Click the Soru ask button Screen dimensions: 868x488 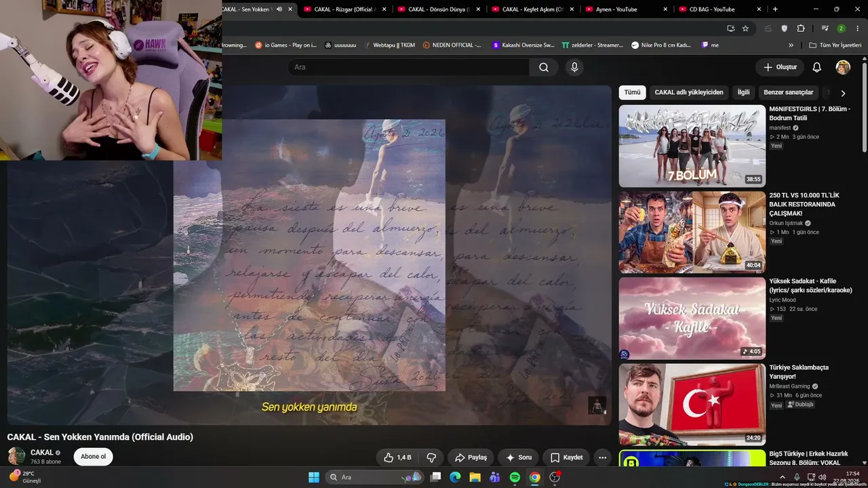click(519, 457)
